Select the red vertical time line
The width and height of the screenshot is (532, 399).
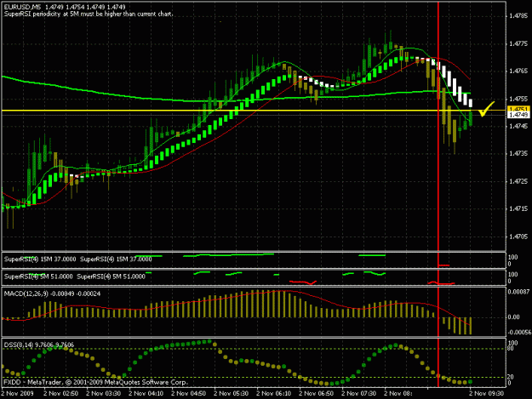click(438, 193)
